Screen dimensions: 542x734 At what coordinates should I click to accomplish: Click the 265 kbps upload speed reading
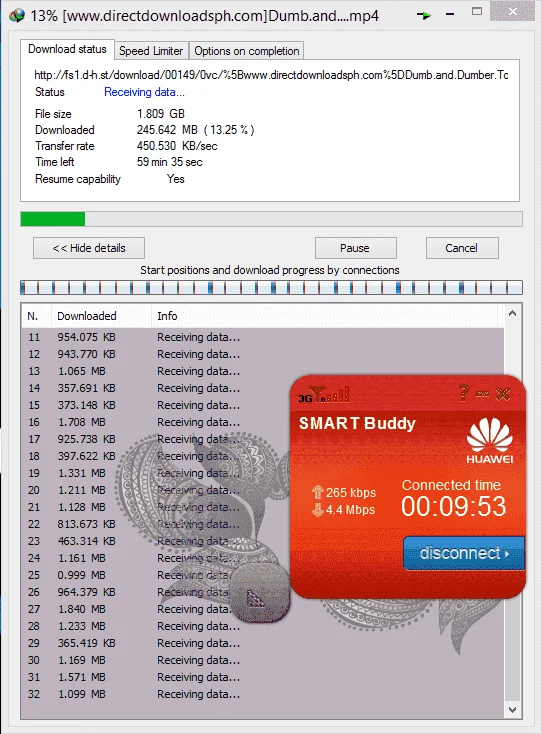click(351, 492)
